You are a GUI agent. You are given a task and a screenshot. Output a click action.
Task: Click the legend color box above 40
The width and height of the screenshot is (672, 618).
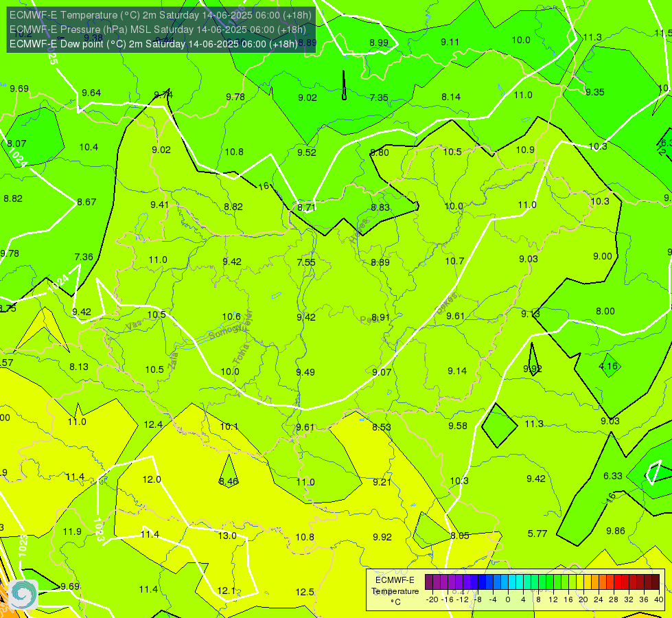coord(656,582)
